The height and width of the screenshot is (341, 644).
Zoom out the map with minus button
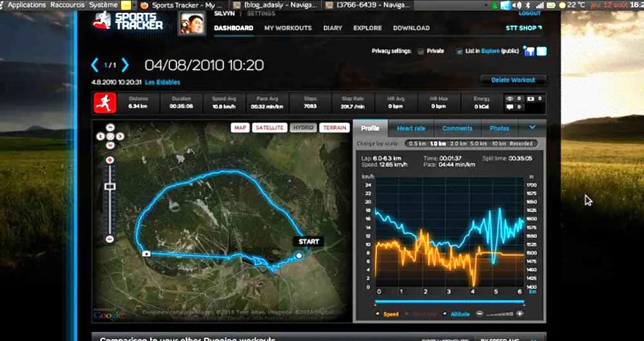click(110, 239)
